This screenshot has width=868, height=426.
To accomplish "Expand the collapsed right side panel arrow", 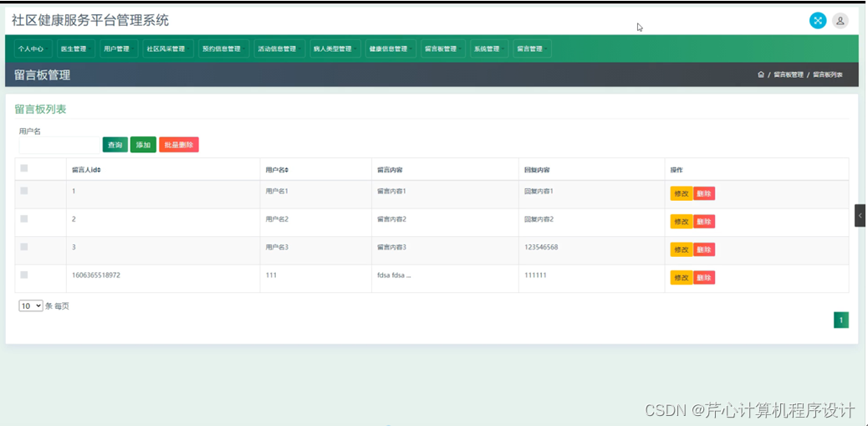I will pos(860,215).
